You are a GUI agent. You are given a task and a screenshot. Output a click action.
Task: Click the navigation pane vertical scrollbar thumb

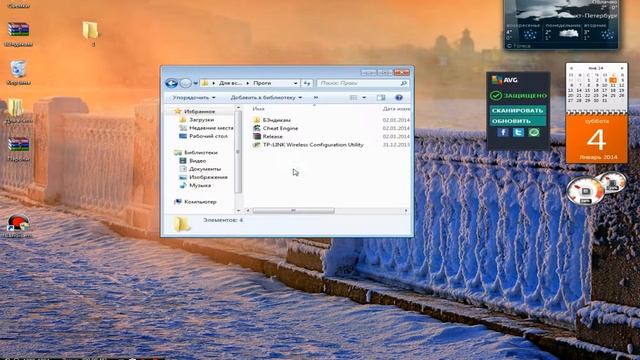tap(238, 151)
